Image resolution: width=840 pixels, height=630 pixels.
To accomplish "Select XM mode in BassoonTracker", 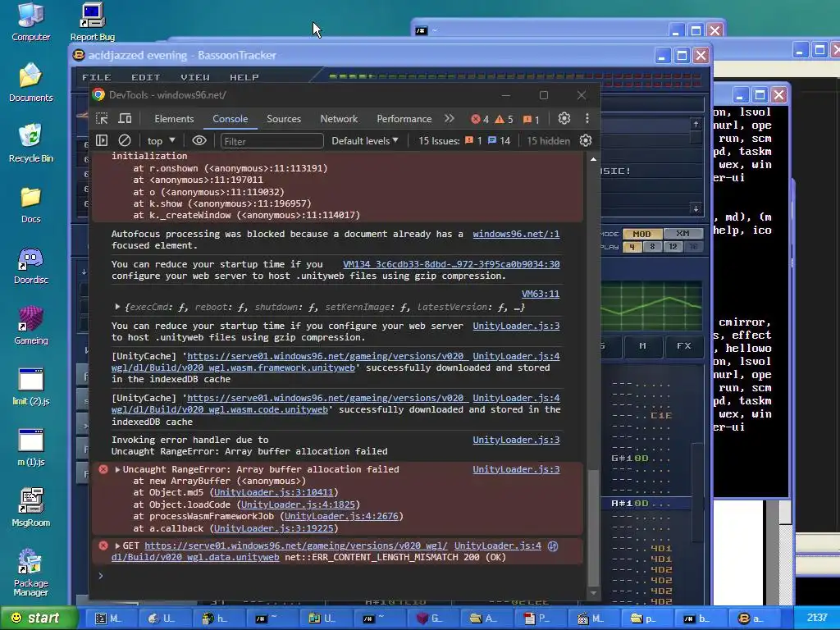I will point(682,234).
